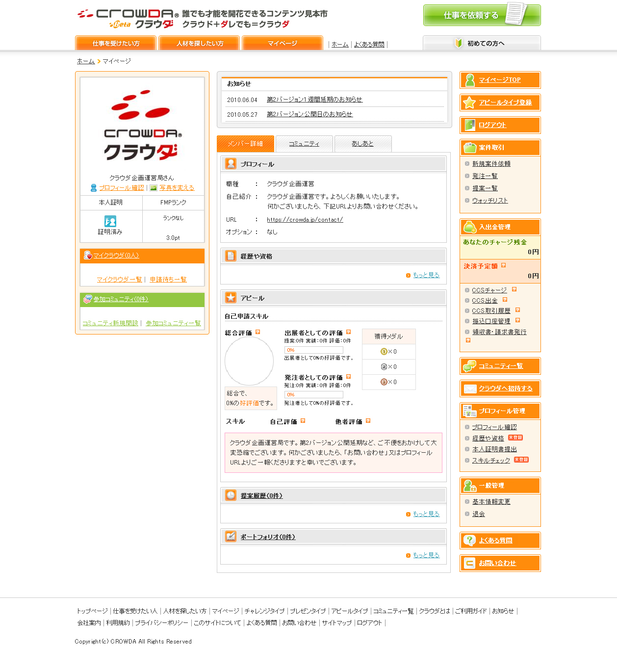Open notice 第2バージョン公開日のお知らせ
Viewport: 617px width, 672px height.
309,114
